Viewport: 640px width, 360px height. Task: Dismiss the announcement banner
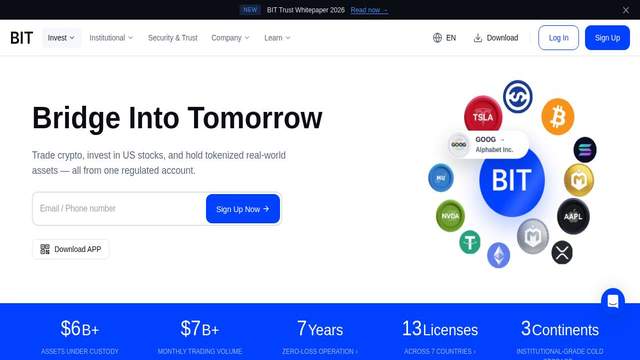coord(626,10)
